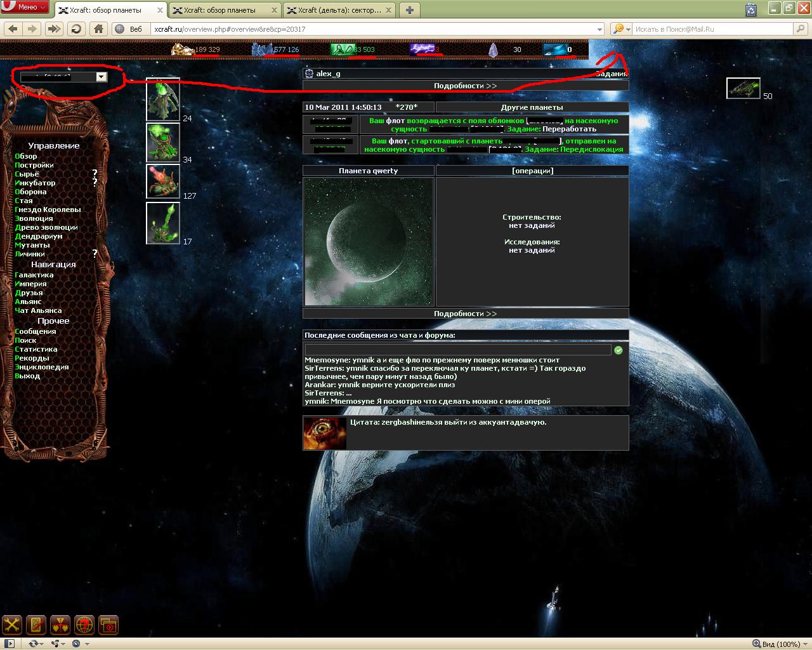Send chat message with green checkmark
Image resolution: width=812 pixels, height=650 pixels.
619,350
